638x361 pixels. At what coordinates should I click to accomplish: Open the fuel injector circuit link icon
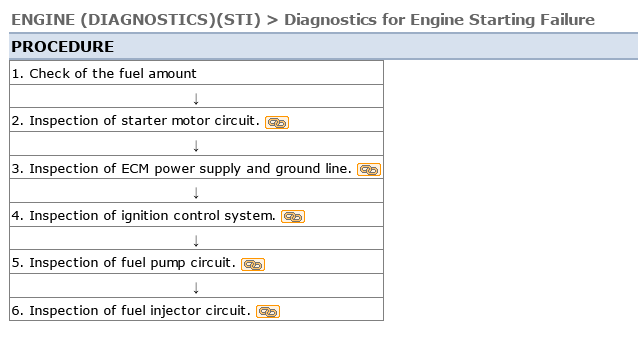[x=268, y=311]
